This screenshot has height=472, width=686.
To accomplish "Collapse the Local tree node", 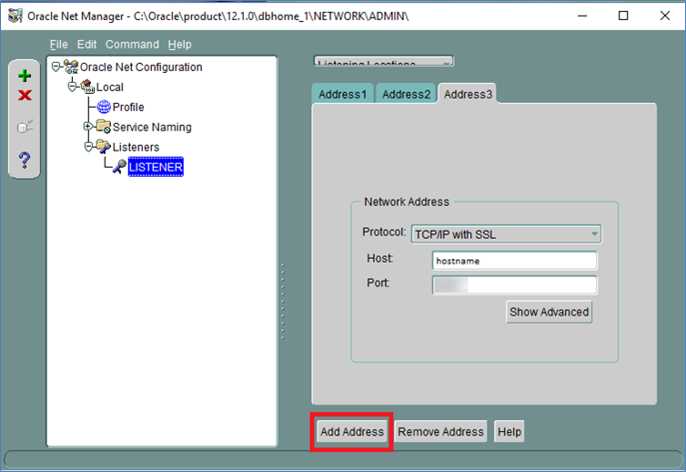I will point(72,87).
